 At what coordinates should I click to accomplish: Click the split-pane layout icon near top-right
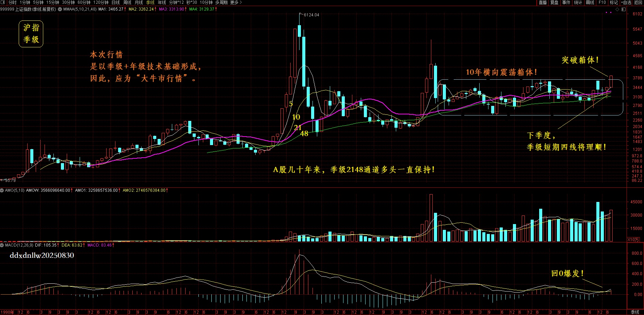click(x=624, y=9)
